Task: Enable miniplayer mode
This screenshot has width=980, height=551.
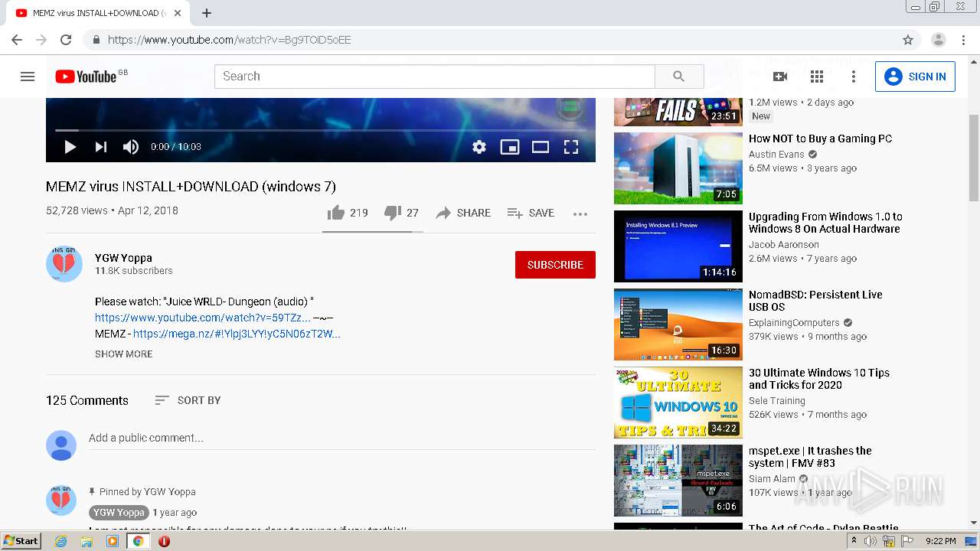Action: 510,147
